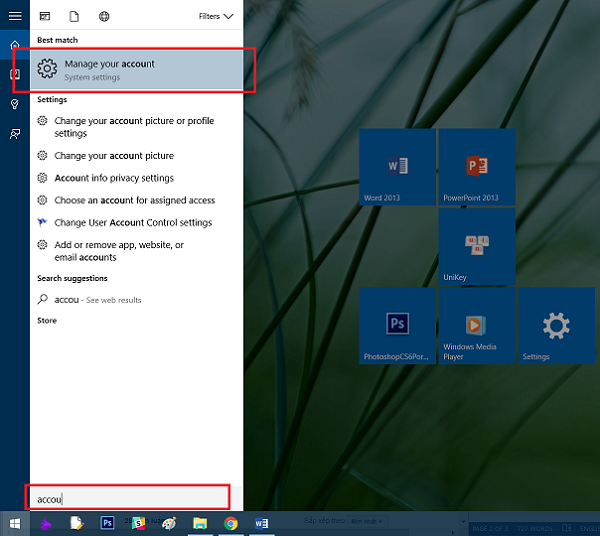Expand the Filters dropdown

pyautogui.click(x=215, y=16)
